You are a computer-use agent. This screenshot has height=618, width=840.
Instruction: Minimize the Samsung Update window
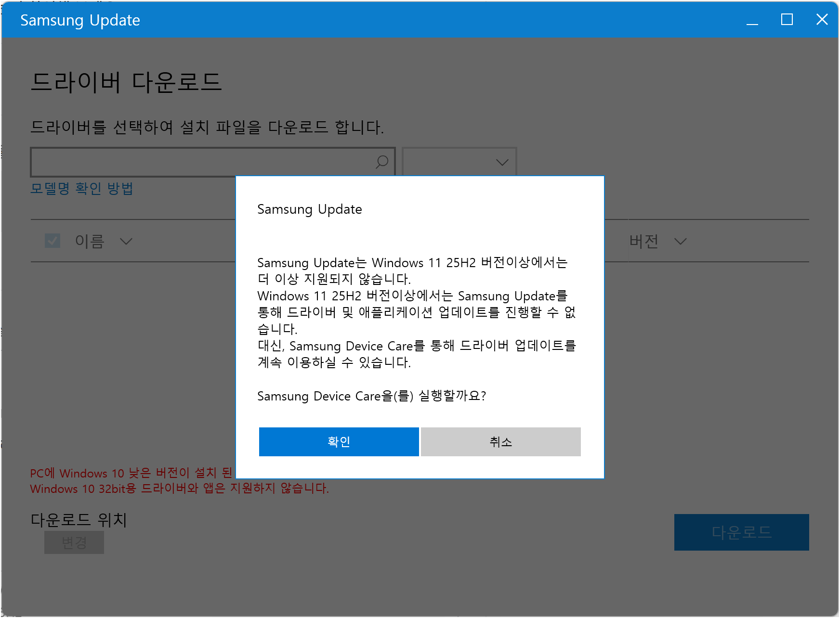(752, 20)
